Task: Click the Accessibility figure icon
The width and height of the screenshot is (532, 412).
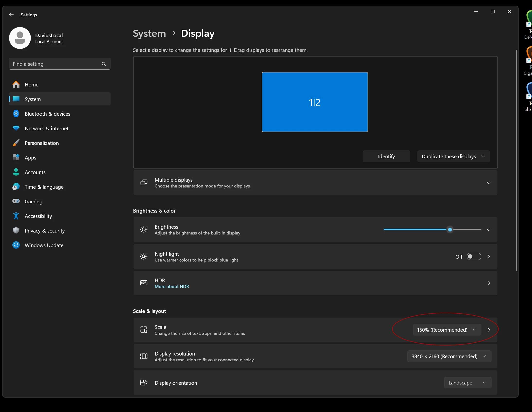Action: 16,216
